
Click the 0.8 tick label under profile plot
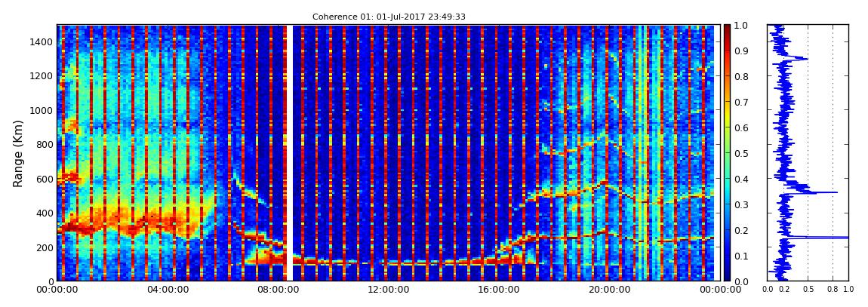pos(833,290)
